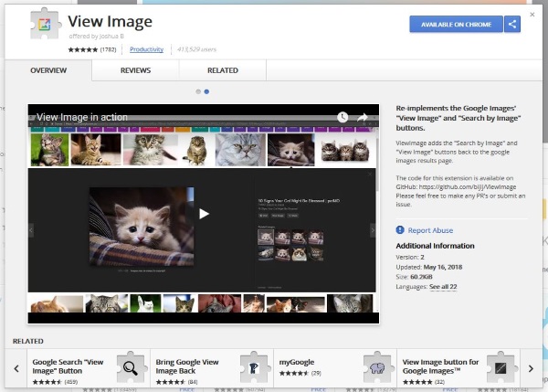This screenshot has width=548, height=392.
Task: Click the View Image extension puzzle icon
Action: (45, 24)
